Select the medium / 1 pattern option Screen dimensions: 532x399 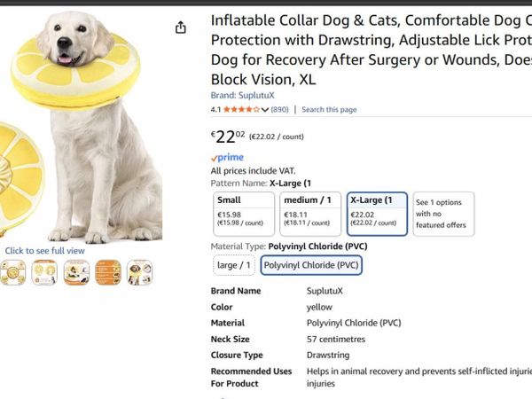(x=310, y=214)
